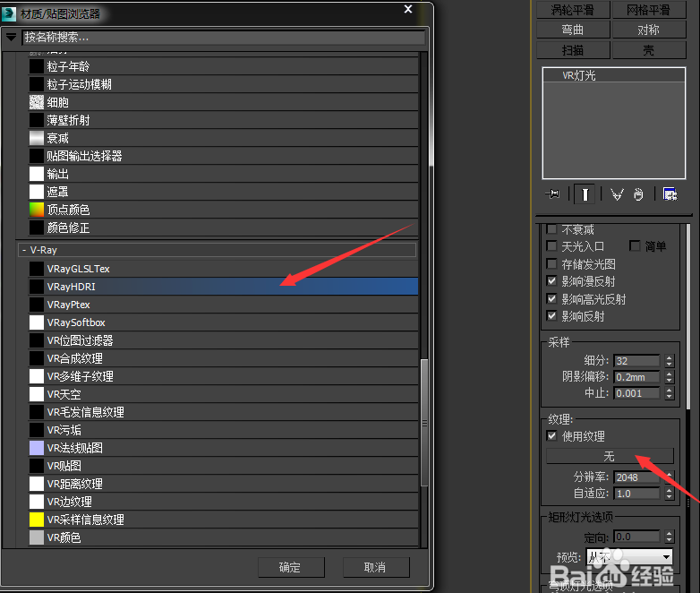700x593 pixels.
Task: Click the 阴影偏移 spinner arrows
Action: tap(669, 377)
